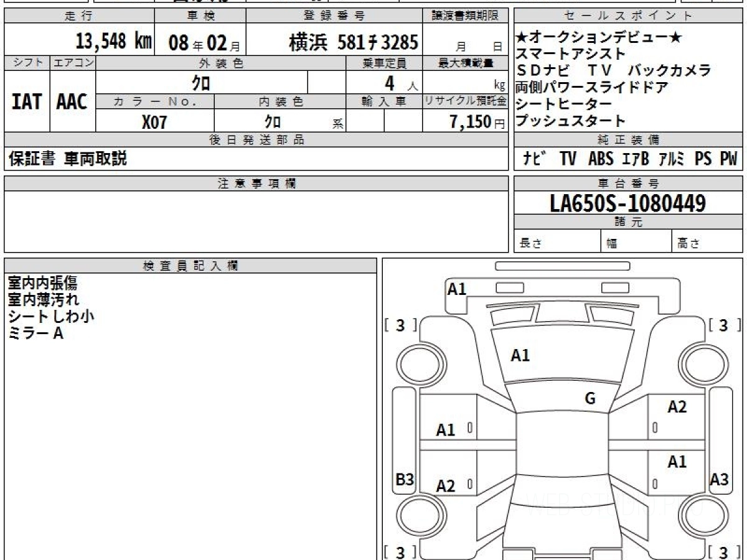Select the A2 mark next to B3

(446, 486)
